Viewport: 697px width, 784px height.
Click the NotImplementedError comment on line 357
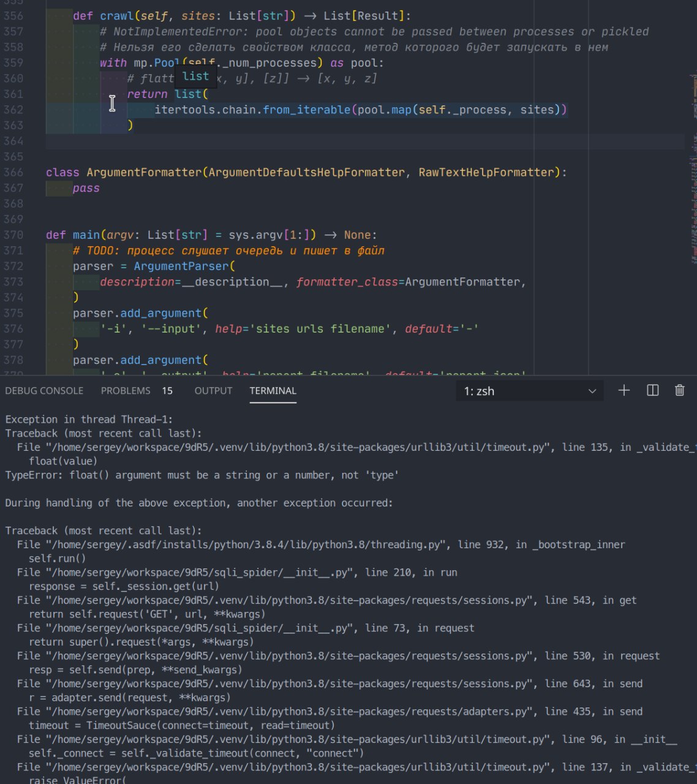pyautogui.click(x=374, y=31)
